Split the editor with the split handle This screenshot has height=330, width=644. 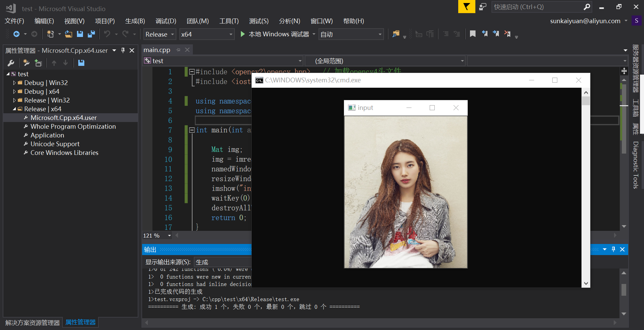624,71
